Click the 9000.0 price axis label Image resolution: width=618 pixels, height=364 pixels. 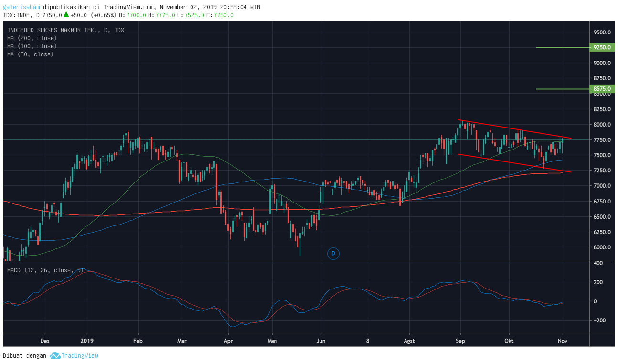(602, 63)
